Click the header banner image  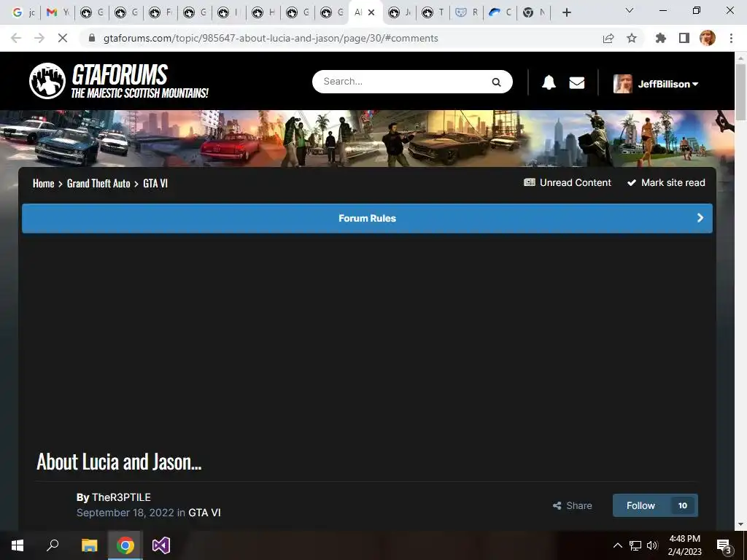367,139
